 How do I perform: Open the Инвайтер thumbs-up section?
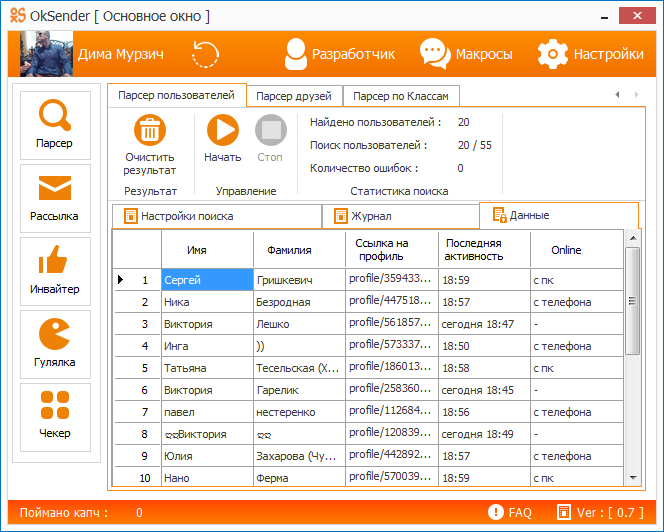point(55,271)
